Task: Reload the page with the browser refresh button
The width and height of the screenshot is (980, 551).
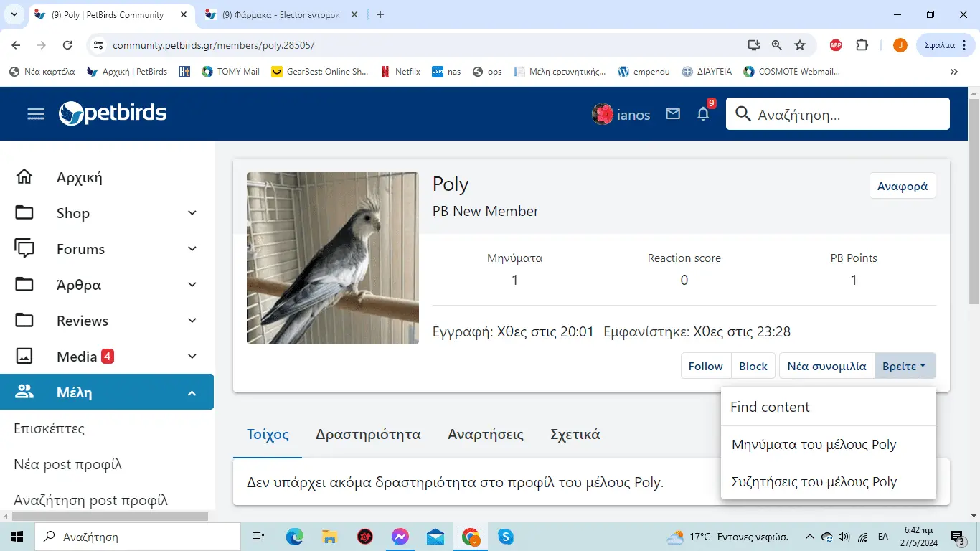Action: click(x=67, y=45)
